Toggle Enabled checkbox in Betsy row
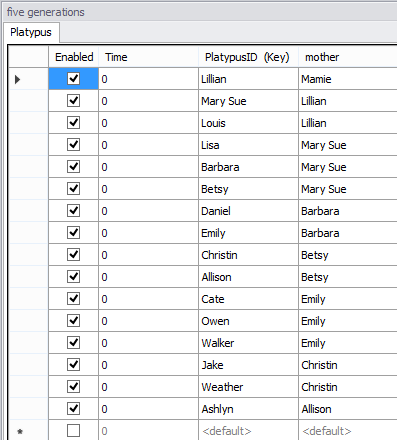 click(x=73, y=189)
